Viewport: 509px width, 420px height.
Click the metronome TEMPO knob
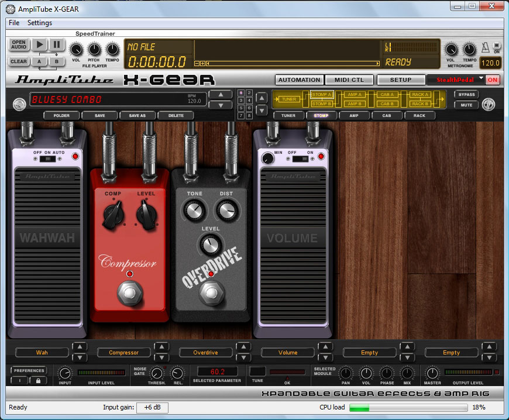(469, 49)
